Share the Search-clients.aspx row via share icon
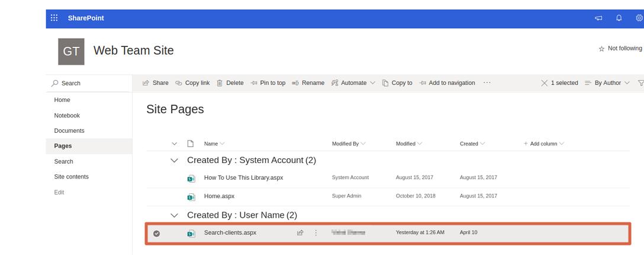The image size is (644, 255). pyautogui.click(x=300, y=233)
